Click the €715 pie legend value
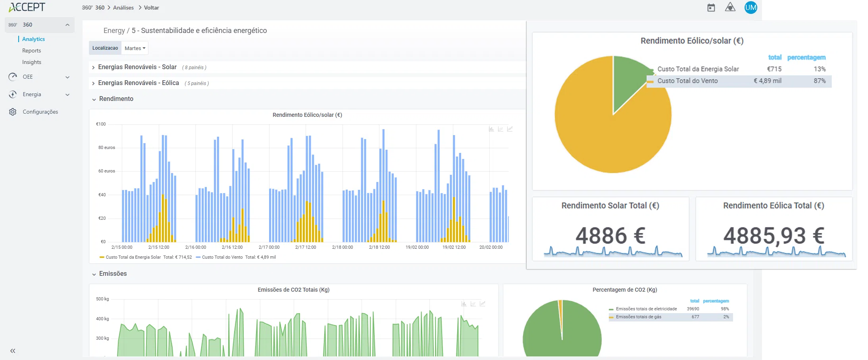The height and width of the screenshot is (360, 868). tap(774, 69)
